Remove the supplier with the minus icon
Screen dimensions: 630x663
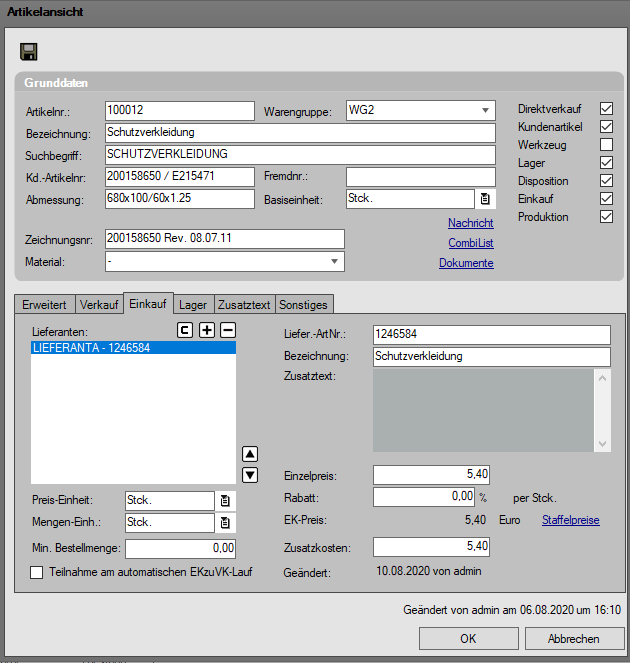click(x=228, y=330)
